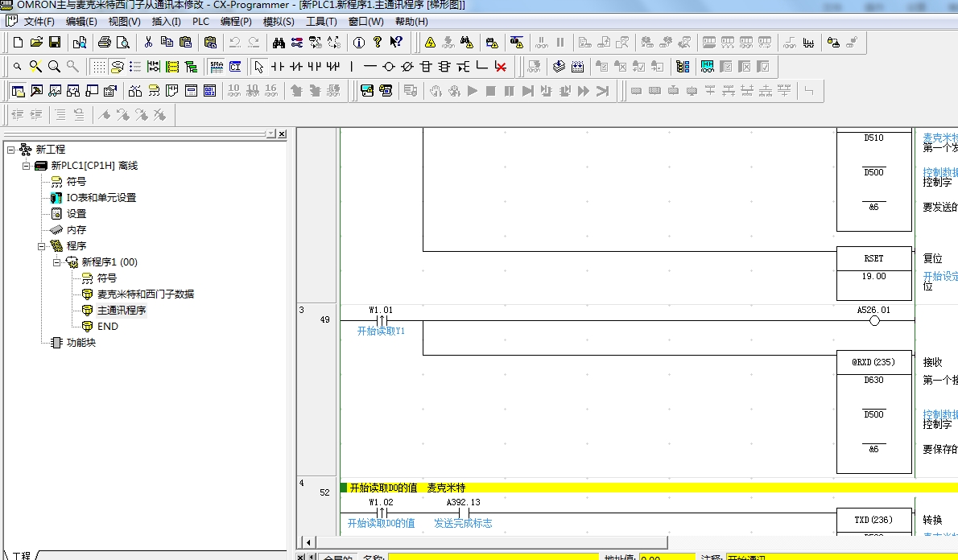The width and height of the screenshot is (958, 560).
Task: Select 功能块 in the tree
Action: tap(81, 343)
